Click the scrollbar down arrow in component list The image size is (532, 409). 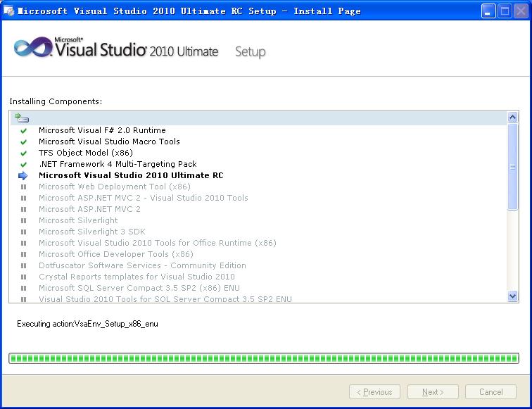(x=513, y=296)
